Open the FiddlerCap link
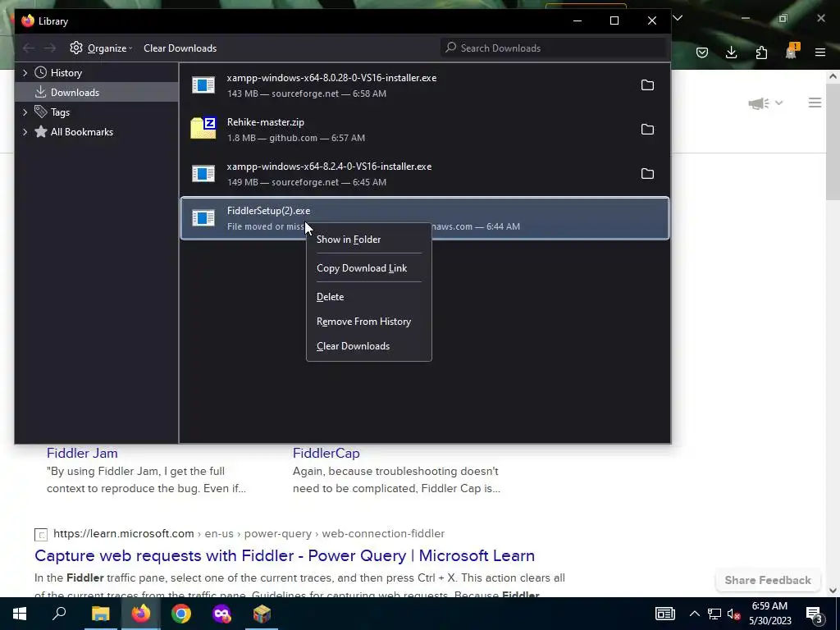Viewport: 840px width, 630px height. coord(326,453)
